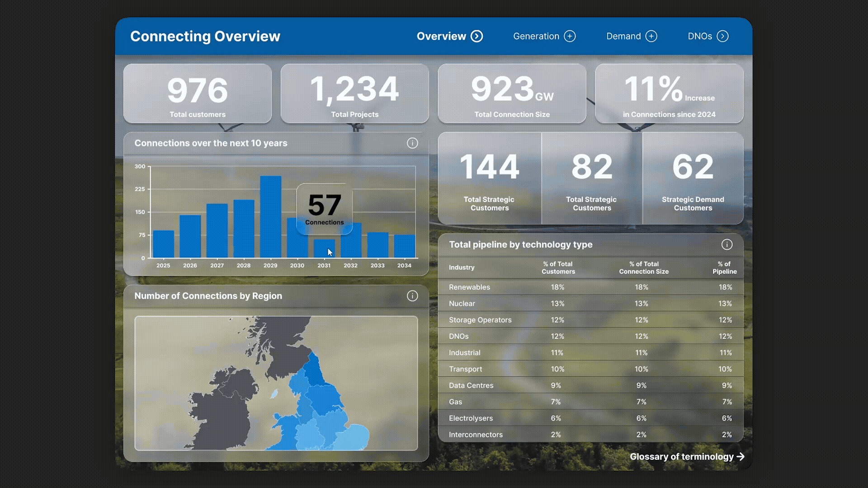The image size is (868, 488).
Task: Select the Industrial row label
Action: 464,353
